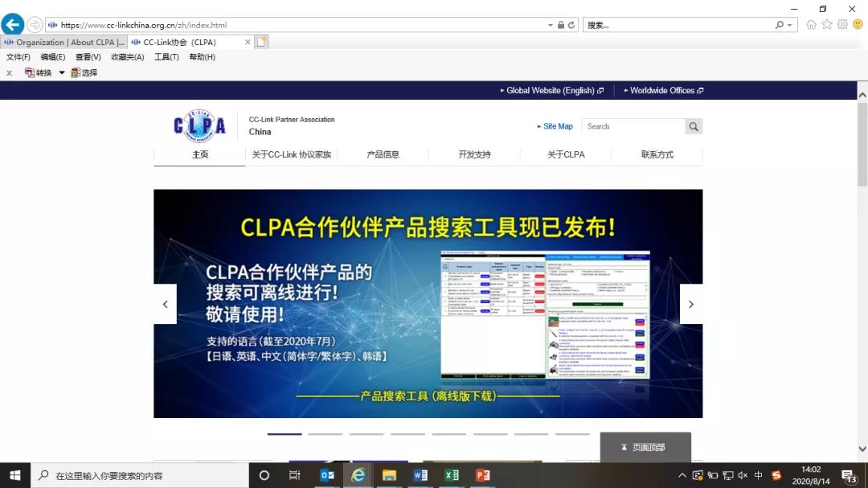Open 关于CC-Link 协议家族 navigation item
Viewport: 868px width, 488px height.
point(291,154)
